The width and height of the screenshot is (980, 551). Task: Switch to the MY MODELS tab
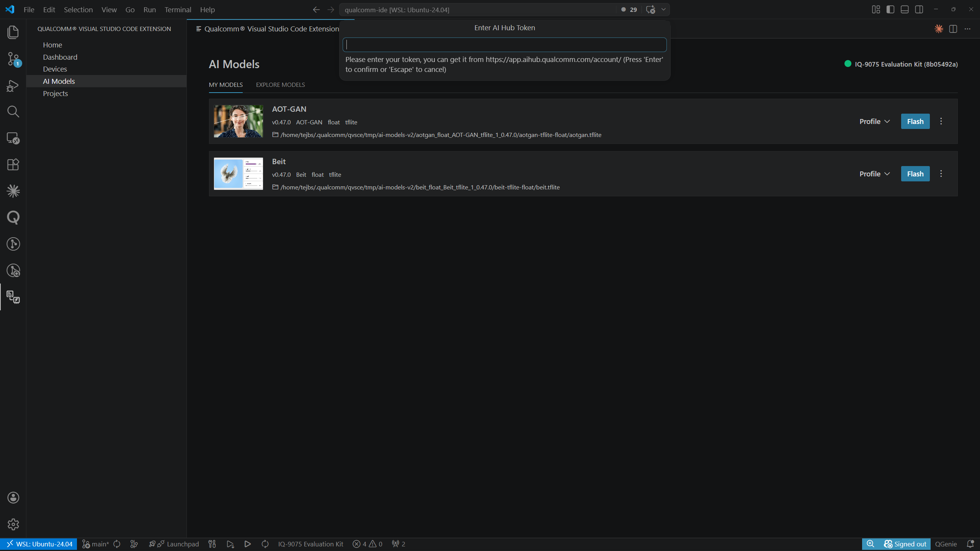pos(225,85)
